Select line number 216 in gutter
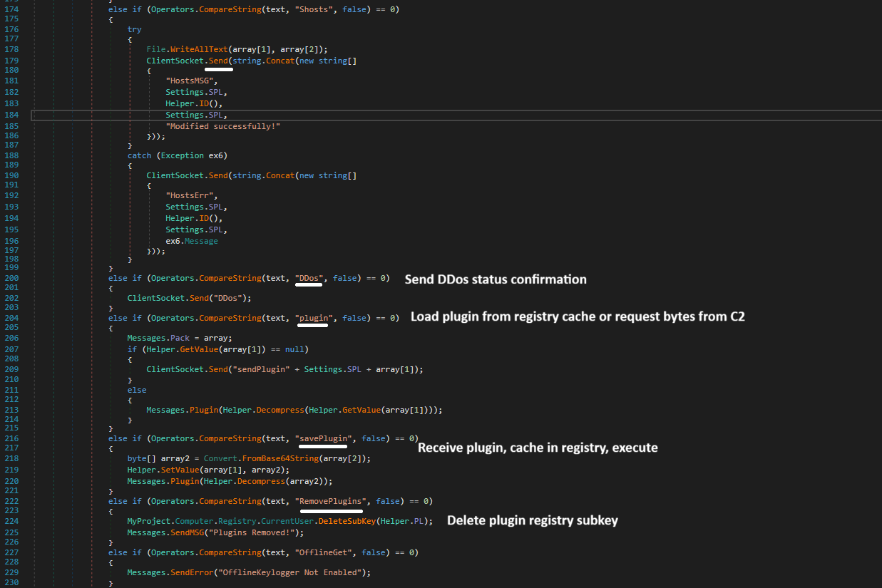 pyautogui.click(x=11, y=438)
